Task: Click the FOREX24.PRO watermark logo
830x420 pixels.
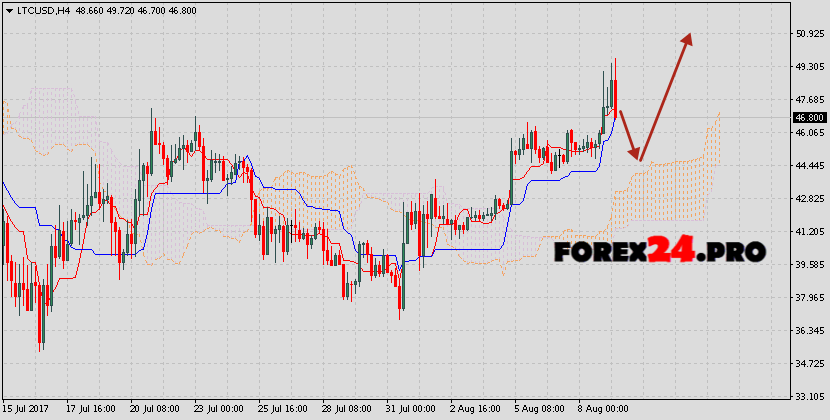Action: pyautogui.click(x=659, y=251)
